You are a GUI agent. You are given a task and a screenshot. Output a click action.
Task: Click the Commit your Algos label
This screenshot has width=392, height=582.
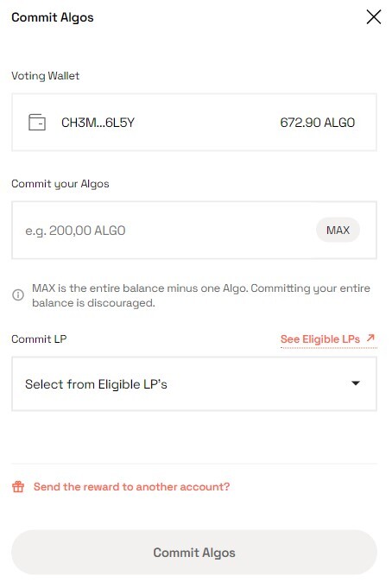point(60,184)
